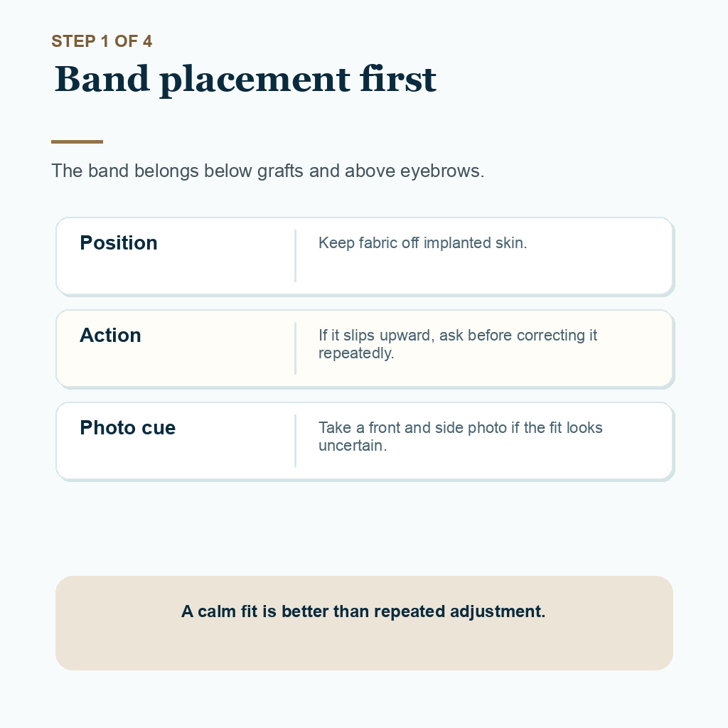The width and height of the screenshot is (728, 728).
Task: Click the 'Position' label text
Action: pos(119,243)
